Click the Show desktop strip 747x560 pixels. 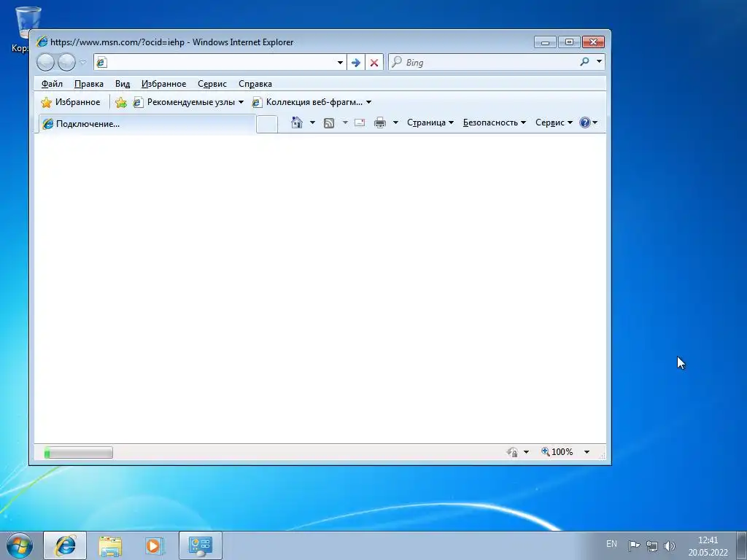click(x=742, y=545)
